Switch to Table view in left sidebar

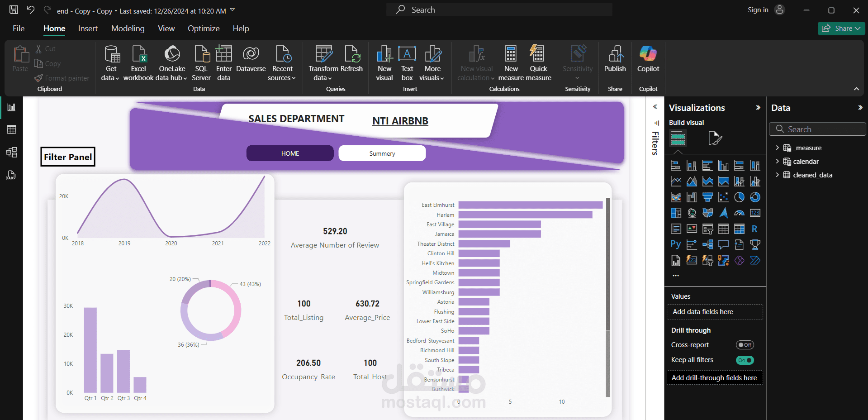click(x=11, y=129)
